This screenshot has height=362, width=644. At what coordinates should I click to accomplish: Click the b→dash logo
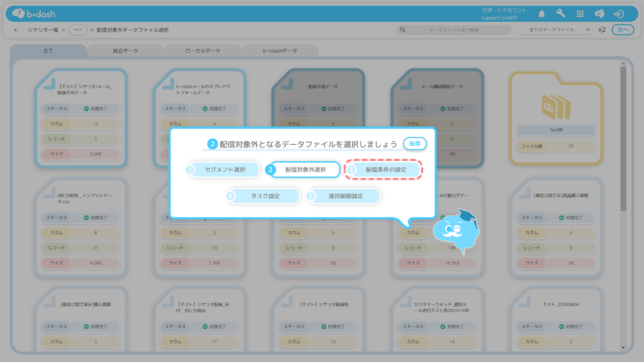[33, 14]
